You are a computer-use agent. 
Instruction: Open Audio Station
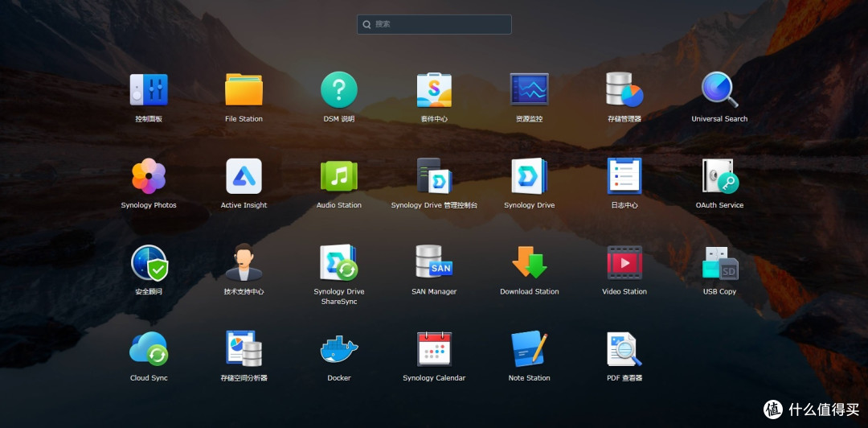(338, 176)
